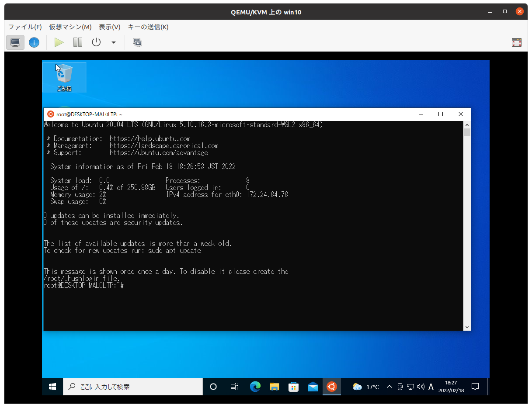532x408 pixels.
Task: Open the snapshots manager icon
Action: pyautogui.click(x=137, y=42)
